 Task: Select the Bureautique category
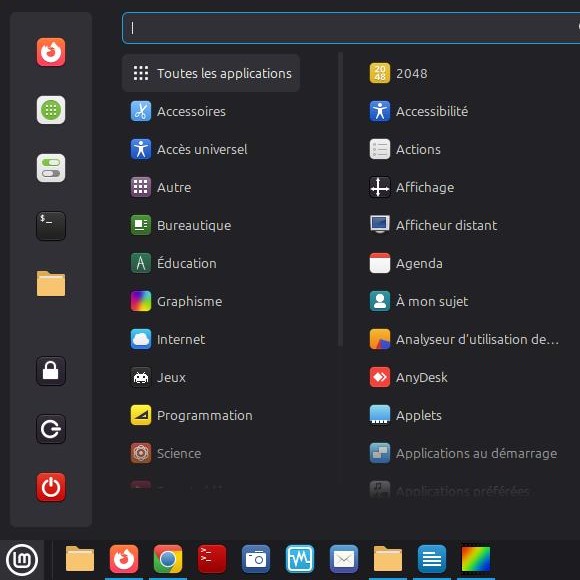pos(211,225)
